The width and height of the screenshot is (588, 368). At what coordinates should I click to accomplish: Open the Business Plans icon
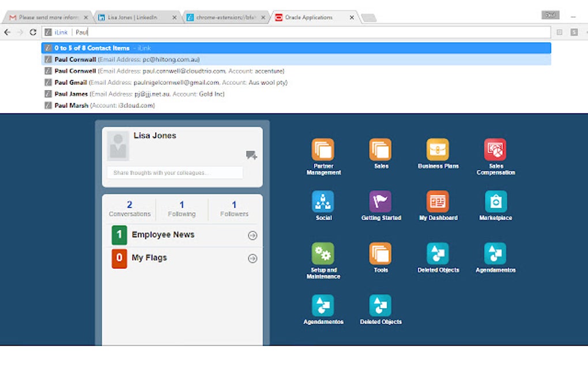coord(438,149)
